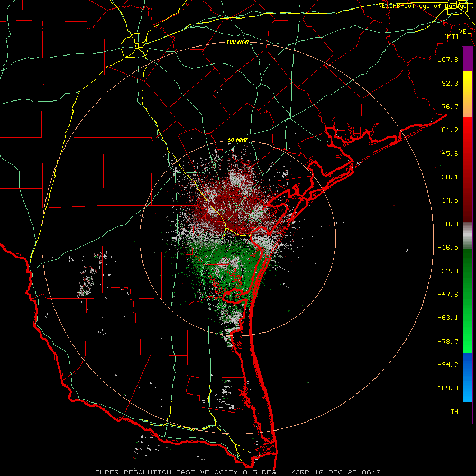The width and height of the screenshot is (476, 476).
Task: Pick the green segment of the color bar
Action: coord(467,300)
